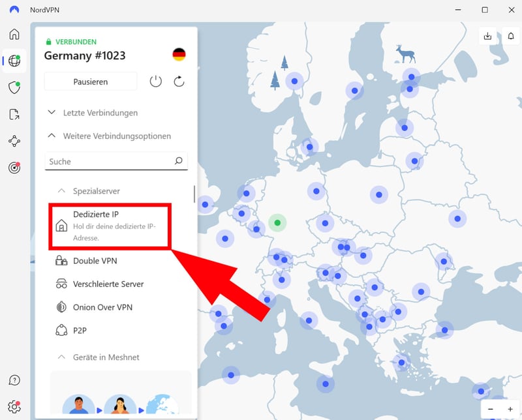Viewport: 522px width, 420px height.
Task: Maximize the NordVPN window
Action: 485,10
